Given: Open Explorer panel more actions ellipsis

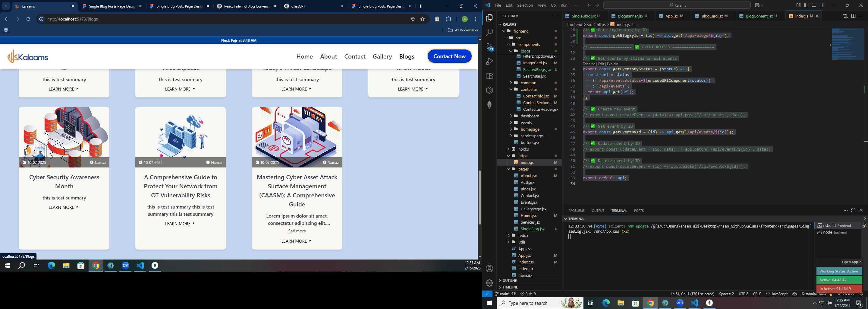Looking at the screenshot, I should [x=555, y=16].
